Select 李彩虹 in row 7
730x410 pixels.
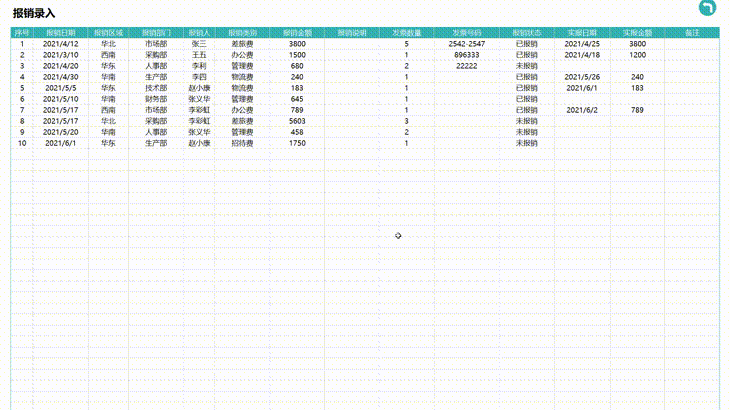199,110
